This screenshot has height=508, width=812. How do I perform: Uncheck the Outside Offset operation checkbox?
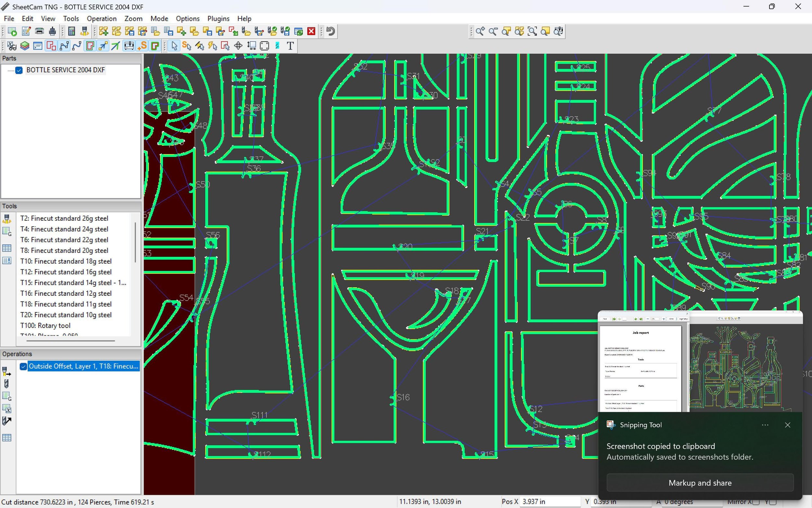point(23,366)
